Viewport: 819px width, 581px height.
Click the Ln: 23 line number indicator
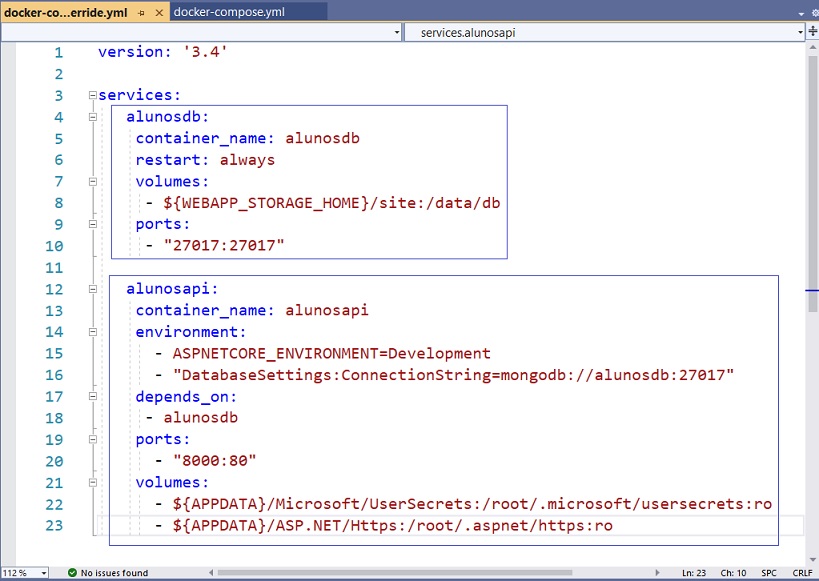[x=694, y=573]
